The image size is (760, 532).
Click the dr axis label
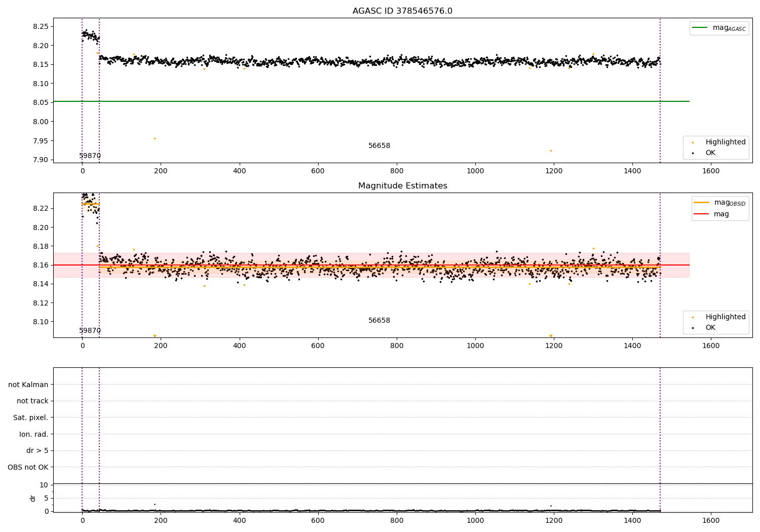click(x=33, y=498)
